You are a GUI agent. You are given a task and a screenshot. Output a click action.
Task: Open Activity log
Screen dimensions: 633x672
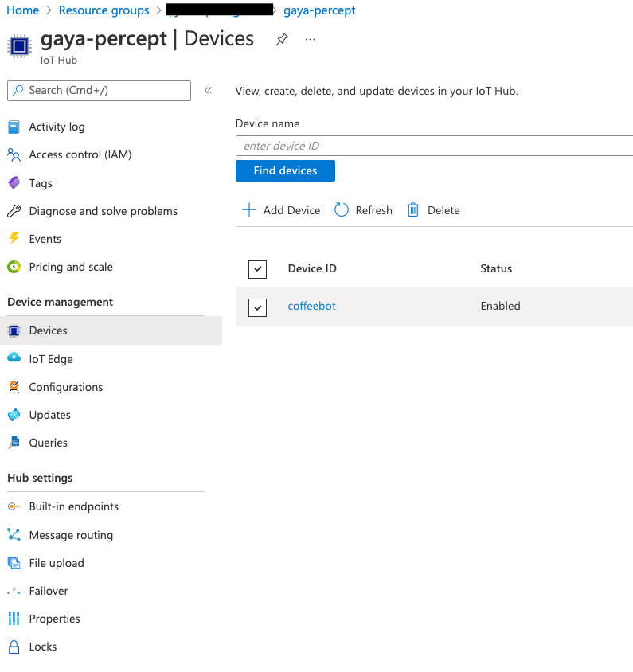[57, 127]
